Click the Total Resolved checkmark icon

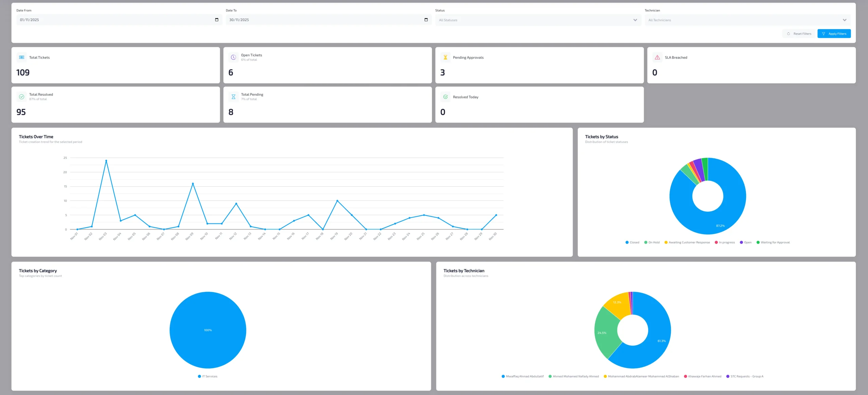[x=22, y=97]
